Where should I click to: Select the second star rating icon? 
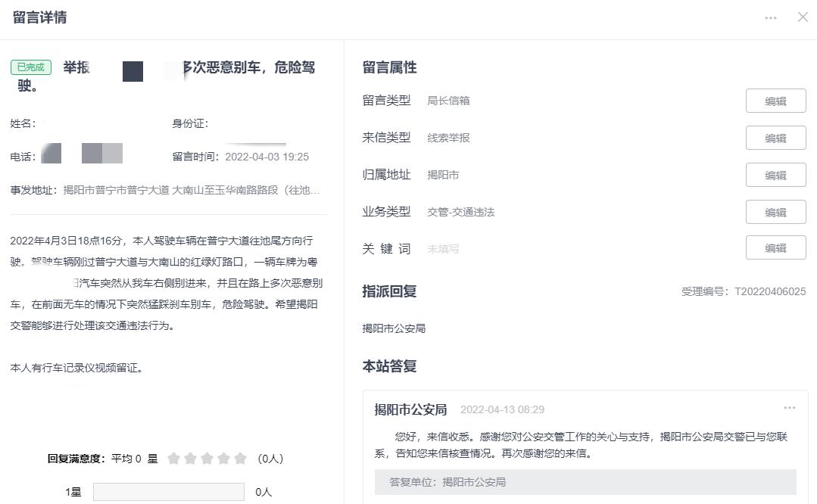pos(189,458)
